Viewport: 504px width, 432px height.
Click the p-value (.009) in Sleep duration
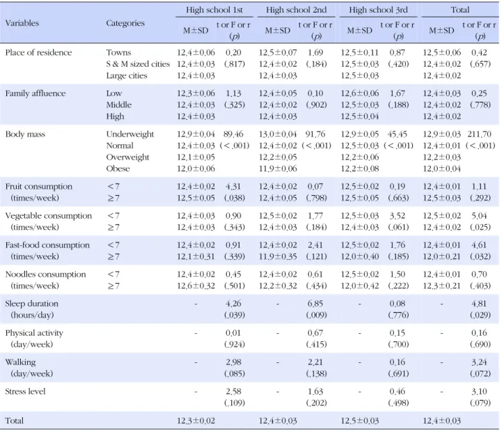(316, 315)
